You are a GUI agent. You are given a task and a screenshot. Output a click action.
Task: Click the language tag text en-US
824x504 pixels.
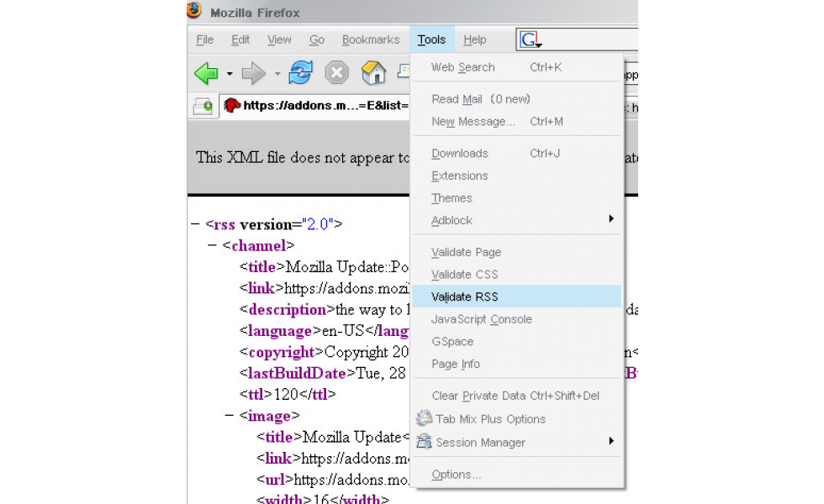coord(343,331)
